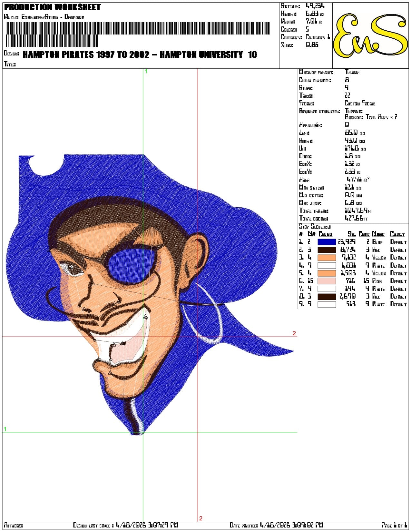The height and width of the screenshot is (532, 411).
Task: Click the white swatch in stop 7
Action: pos(327,289)
